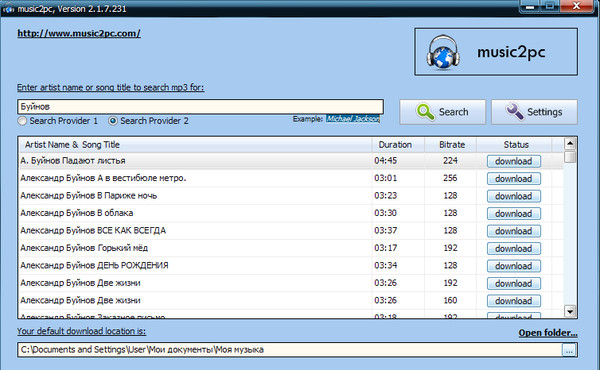Open the Settings button
This screenshot has height=370, width=600.
[534, 112]
